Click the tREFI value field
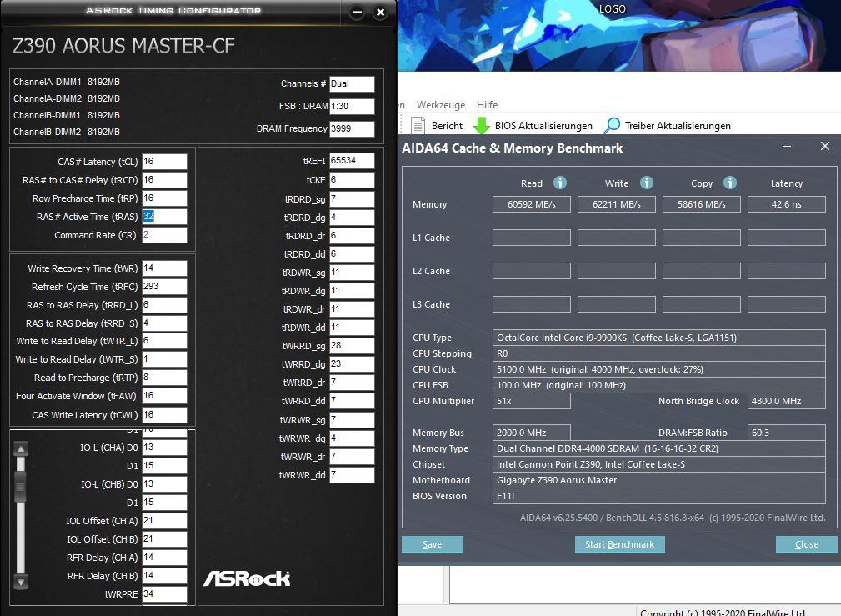Screen dimensions: 841x616 (352, 160)
